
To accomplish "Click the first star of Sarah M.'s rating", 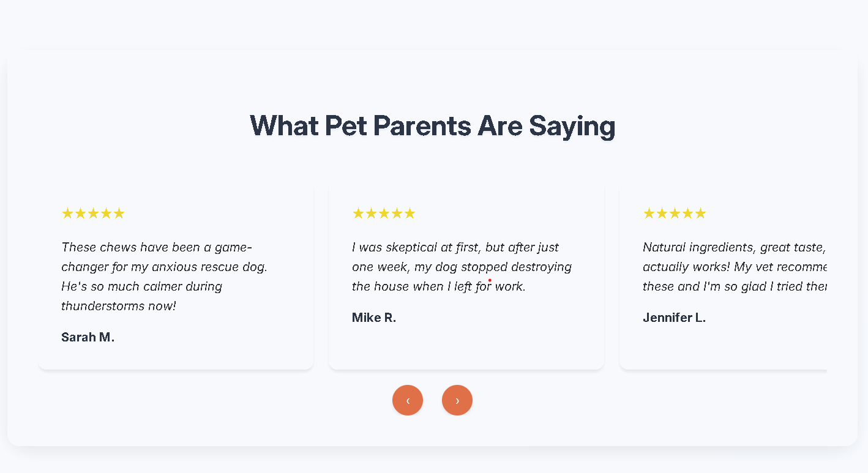I will click(x=67, y=214).
